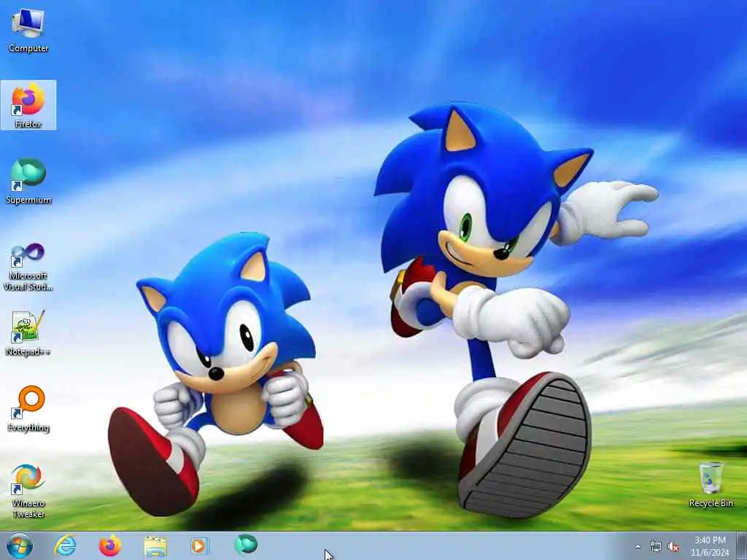The image size is (747, 560).
Task: Select the Everything search desktop shortcut
Action: click(x=28, y=408)
